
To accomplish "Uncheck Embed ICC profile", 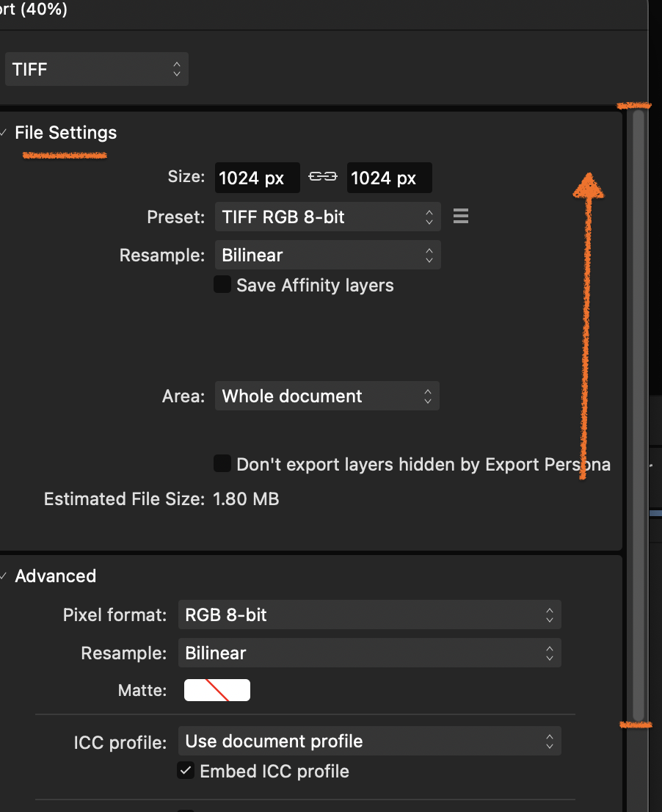I will click(x=186, y=771).
